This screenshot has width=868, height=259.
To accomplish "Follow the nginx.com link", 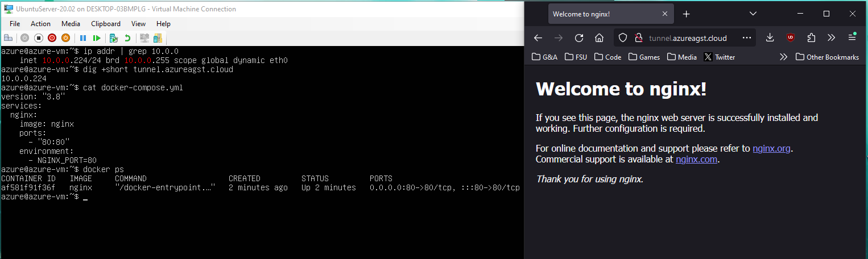I will tap(697, 160).
